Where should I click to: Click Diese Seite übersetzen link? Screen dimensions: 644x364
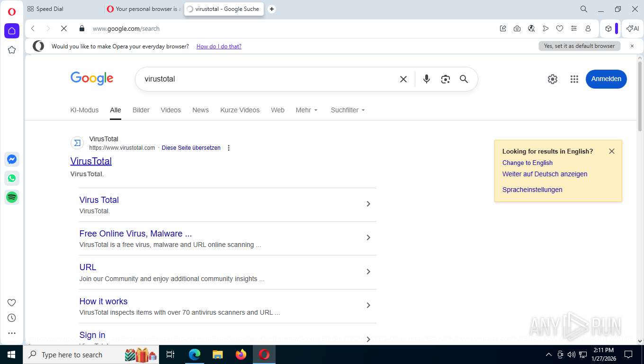click(x=191, y=148)
